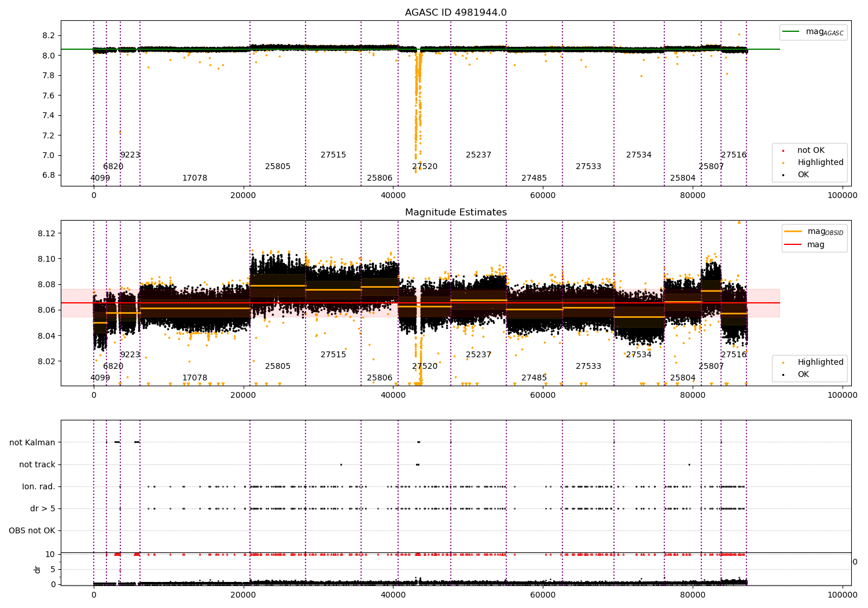Viewport: 868px width, 608px height.
Task: Click 'OK' legend entry in top plot
Action: point(803,175)
